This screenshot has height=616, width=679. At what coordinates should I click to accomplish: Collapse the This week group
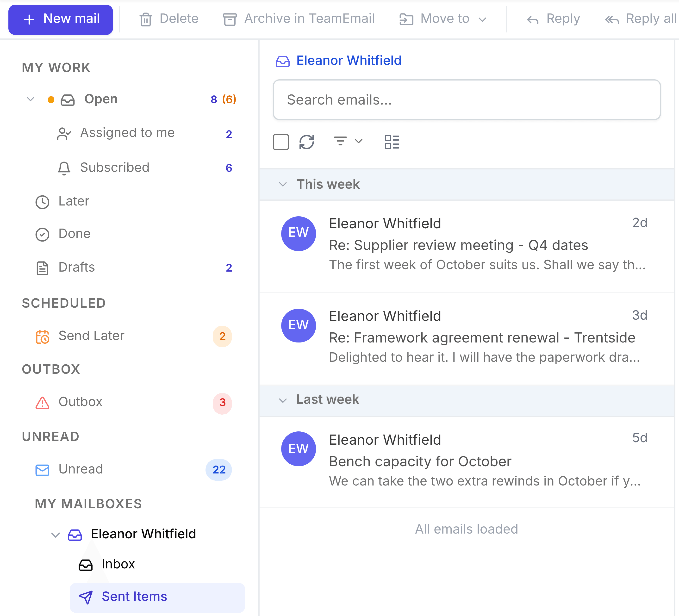tap(283, 184)
